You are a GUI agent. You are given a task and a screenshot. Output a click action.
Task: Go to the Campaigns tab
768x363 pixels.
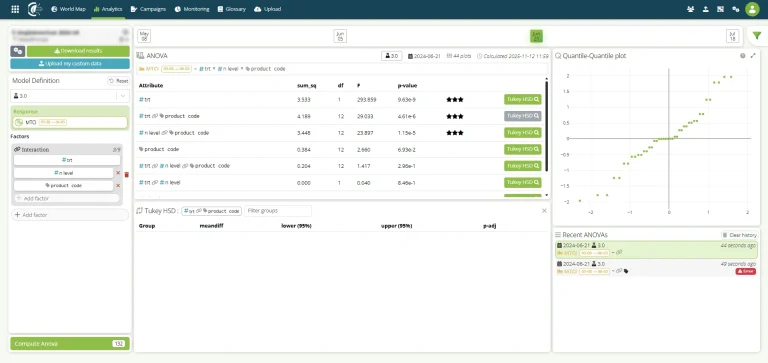[x=148, y=9]
